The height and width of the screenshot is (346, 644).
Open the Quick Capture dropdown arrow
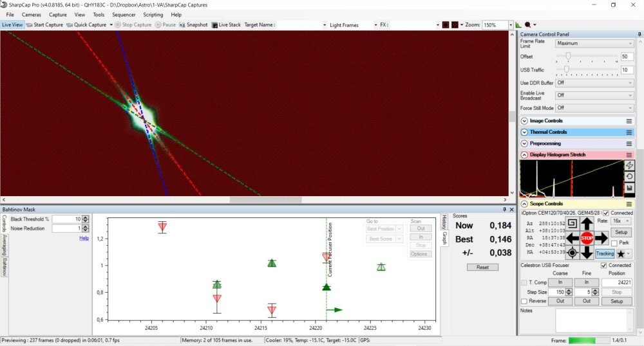111,25
